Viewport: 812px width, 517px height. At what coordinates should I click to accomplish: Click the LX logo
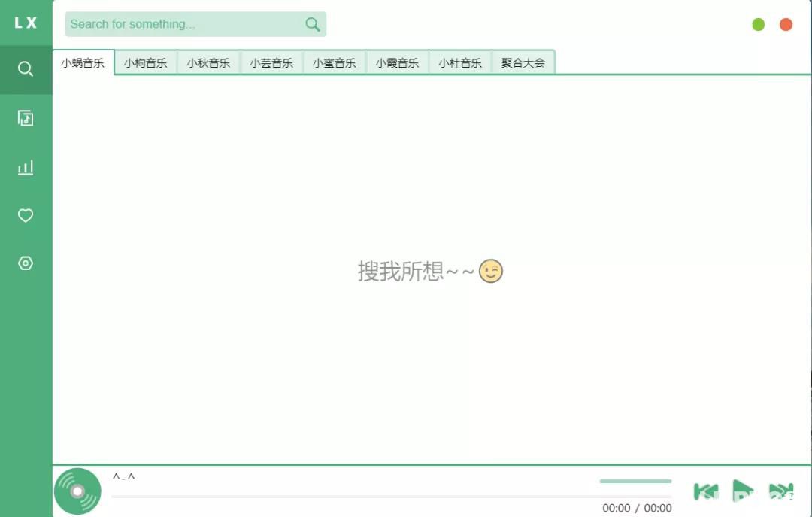tap(26, 23)
